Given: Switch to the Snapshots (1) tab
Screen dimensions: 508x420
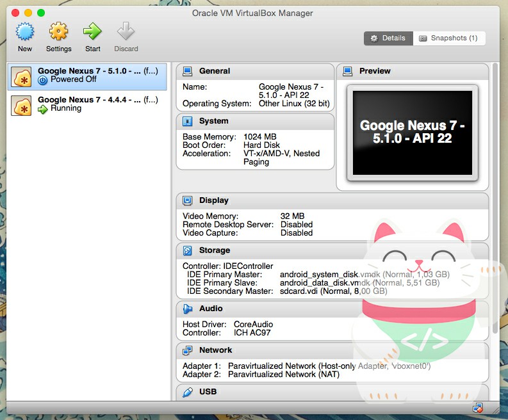Looking at the screenshot, I should tap(448, 38).
